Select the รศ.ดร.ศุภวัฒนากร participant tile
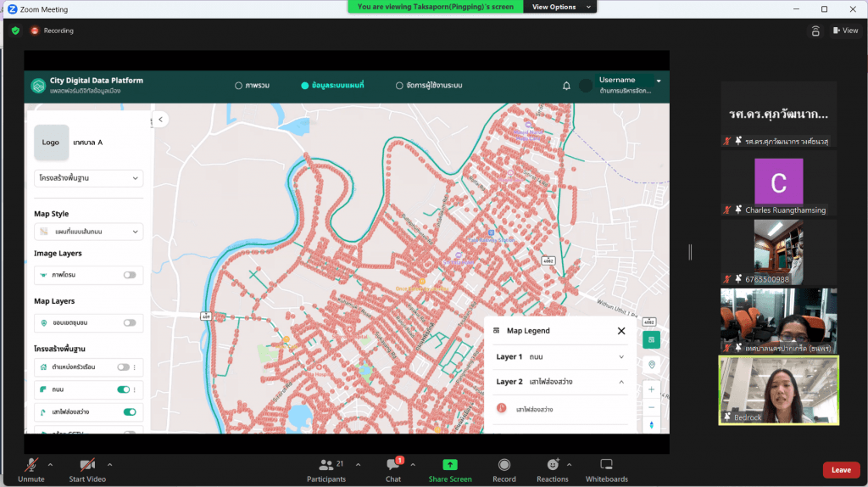This screenshot has width=868, height=487. point(779,115)
